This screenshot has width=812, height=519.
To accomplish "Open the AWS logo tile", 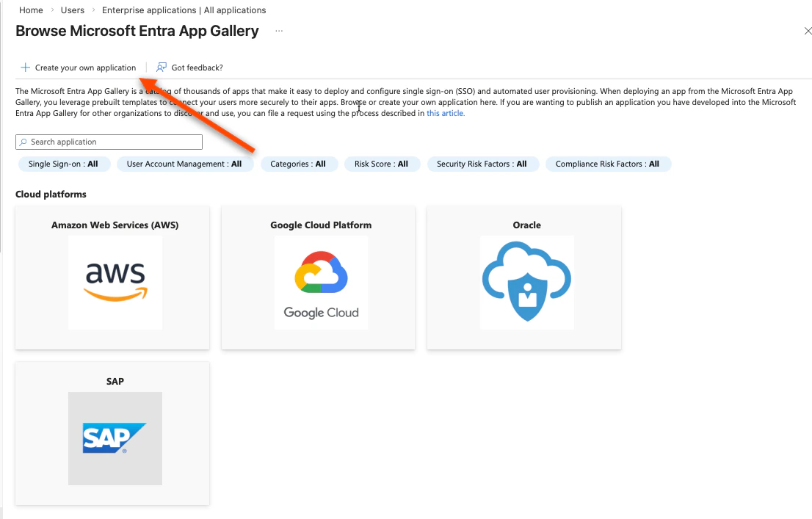I will coord(115,283).
